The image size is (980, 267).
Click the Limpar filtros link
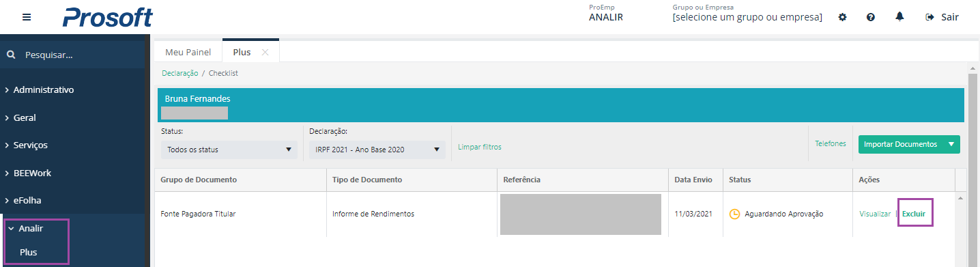(480, 147)
